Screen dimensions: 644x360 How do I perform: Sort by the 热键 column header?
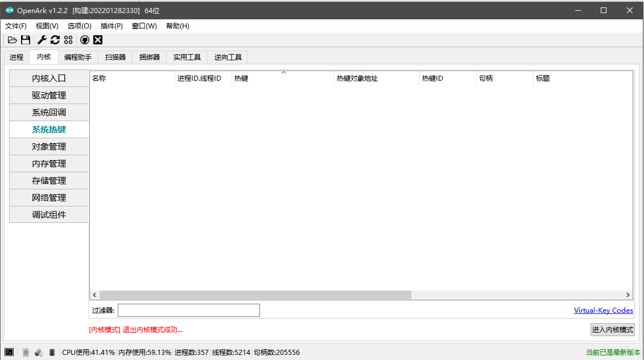tap(283, 78)
